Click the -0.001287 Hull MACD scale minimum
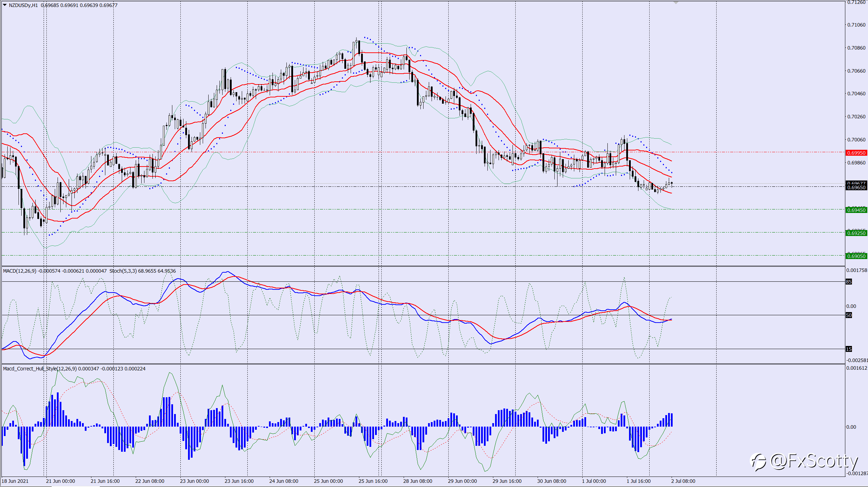The height and width of the screenshot is (487, 868). (x=857, y=473)
